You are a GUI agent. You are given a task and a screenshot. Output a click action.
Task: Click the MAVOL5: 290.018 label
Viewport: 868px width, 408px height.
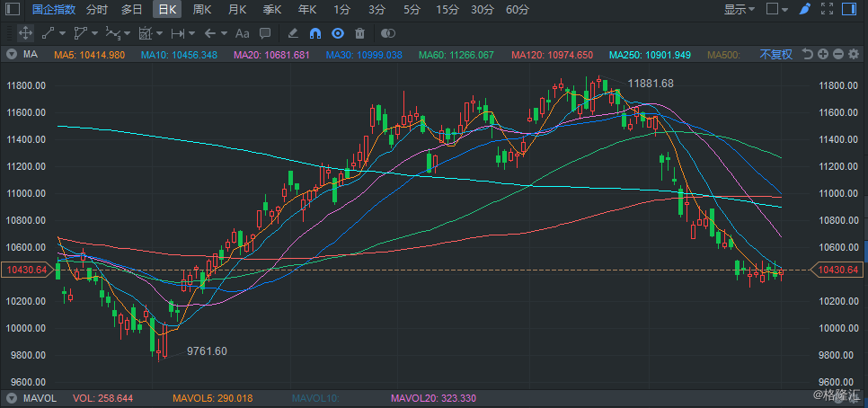(x=213, y=398)
